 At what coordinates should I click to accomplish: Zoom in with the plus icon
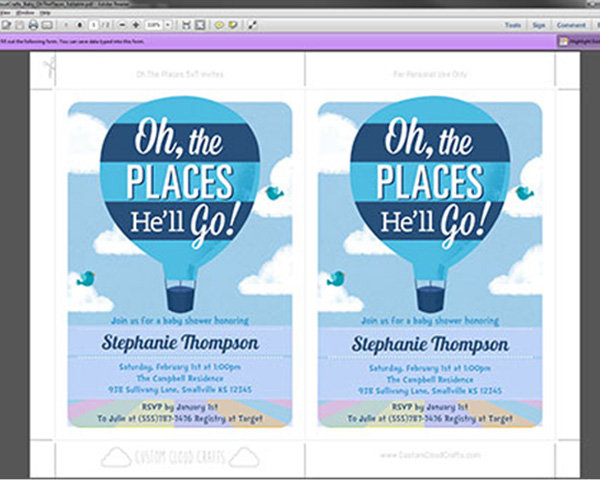coord(136,25)
